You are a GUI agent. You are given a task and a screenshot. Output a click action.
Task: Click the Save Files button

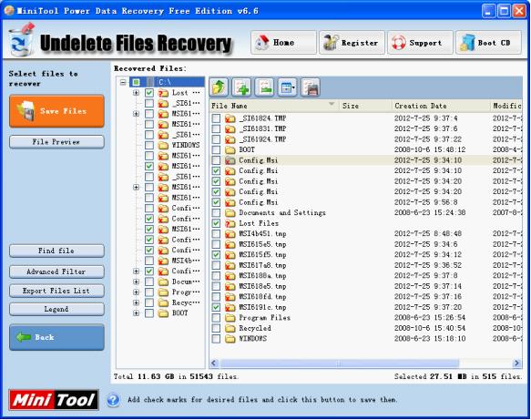pyautogui.click(x=56, y=111)
